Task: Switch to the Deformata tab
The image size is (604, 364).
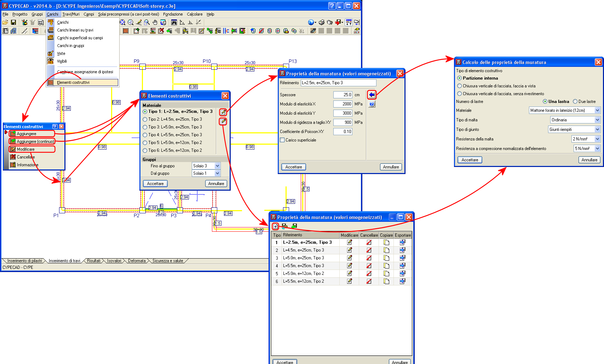Action: 137,261
